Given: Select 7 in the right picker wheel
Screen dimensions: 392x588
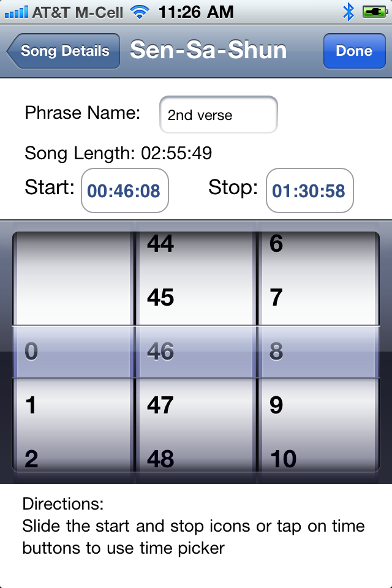Looking at the screenshot, I should point(276,298).
